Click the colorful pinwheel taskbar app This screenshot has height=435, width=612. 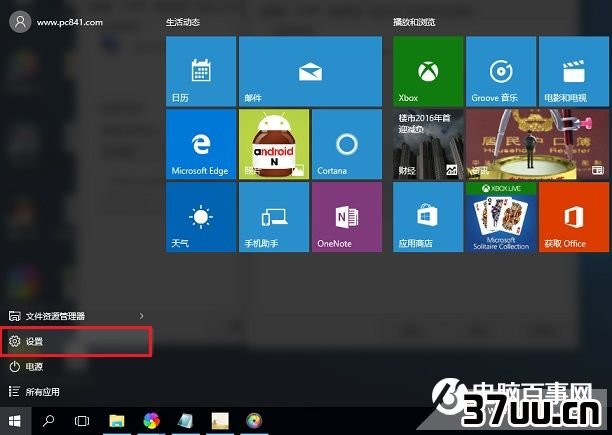(x=151, y=421)
